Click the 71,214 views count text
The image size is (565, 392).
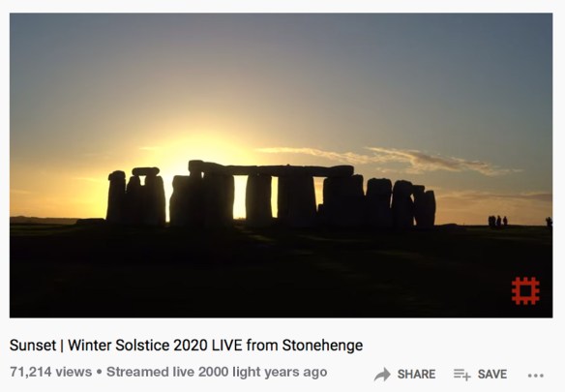click(51, 372)
